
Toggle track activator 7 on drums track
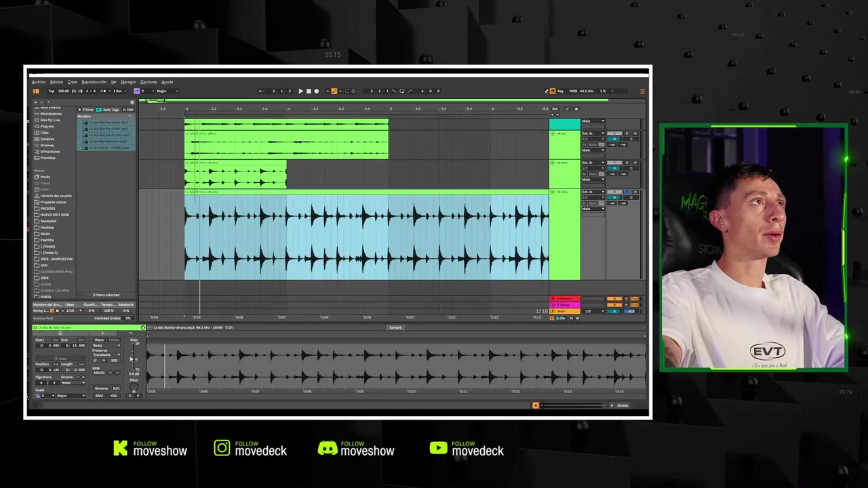614,163
